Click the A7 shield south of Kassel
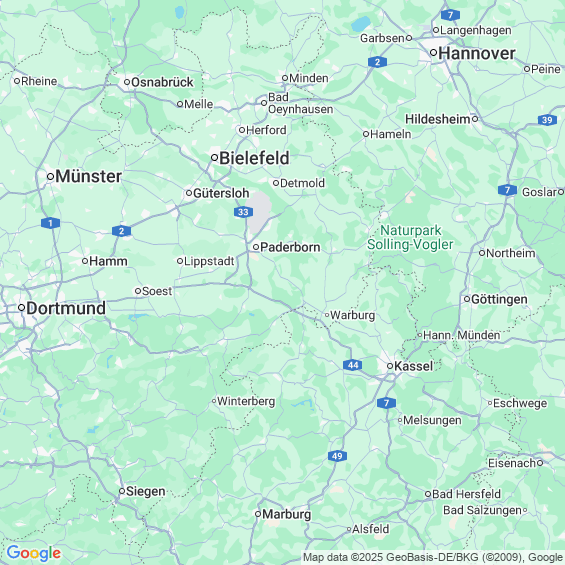 point(386,403)
